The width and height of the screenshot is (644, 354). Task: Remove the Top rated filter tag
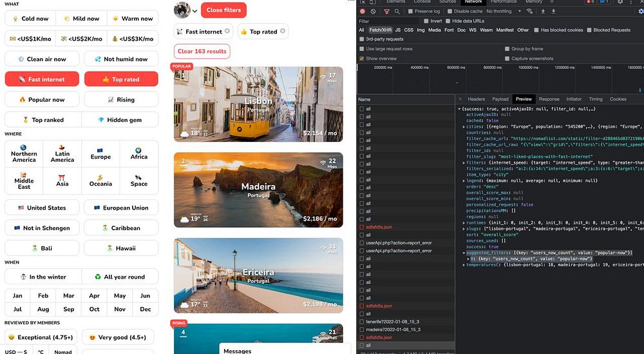283,31
